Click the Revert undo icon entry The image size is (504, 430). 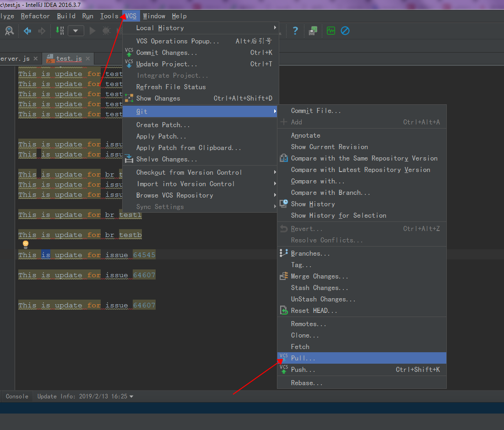tap(284, 229)
